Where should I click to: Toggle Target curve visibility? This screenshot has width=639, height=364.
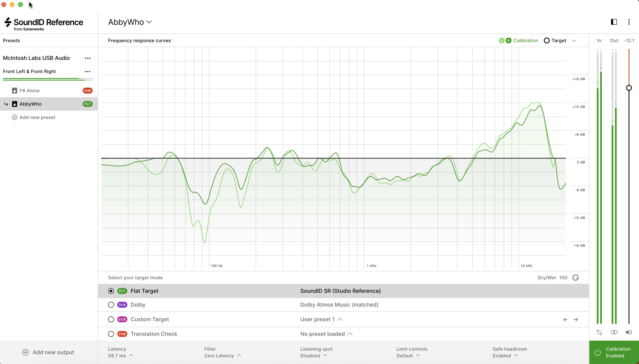tap(555, 41)
